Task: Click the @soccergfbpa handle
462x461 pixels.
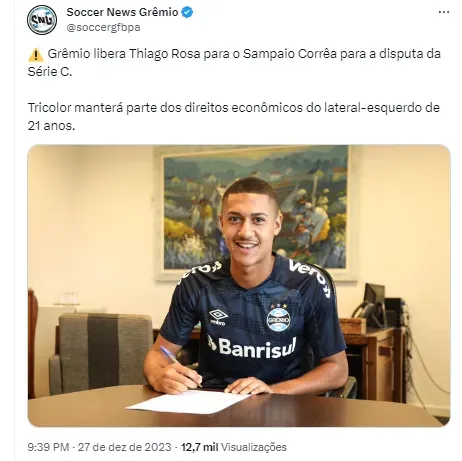Action: pos(103,27)
